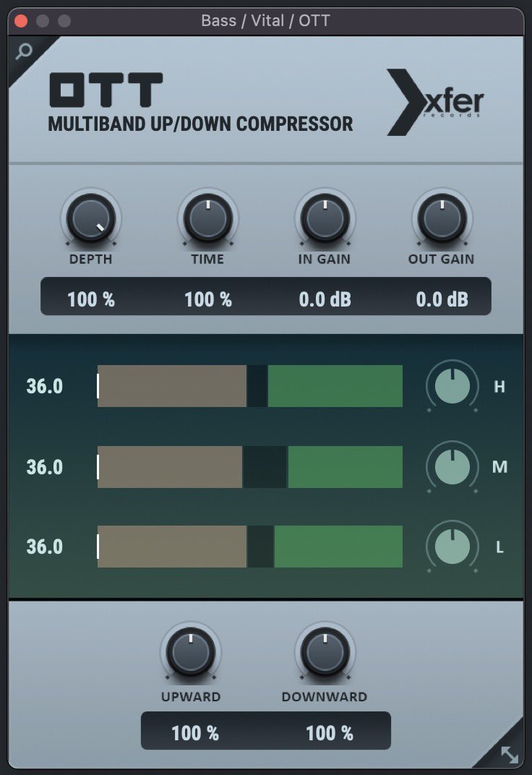Image resolution: width=532 pixels, height=775 pixels.
Task: Click the 36.0 value of the L band
Action: [45, 547]
